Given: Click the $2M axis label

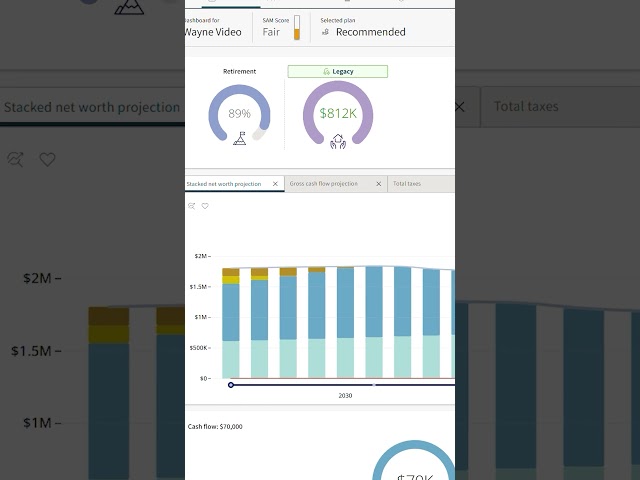Looking at the screenshot, I should 202,256.
